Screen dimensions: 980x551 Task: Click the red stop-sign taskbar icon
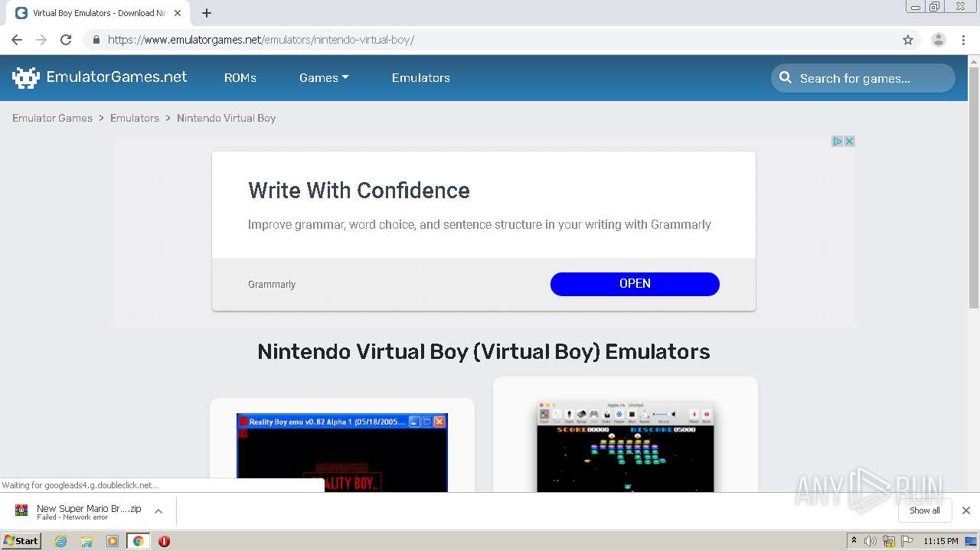point(164,541)
